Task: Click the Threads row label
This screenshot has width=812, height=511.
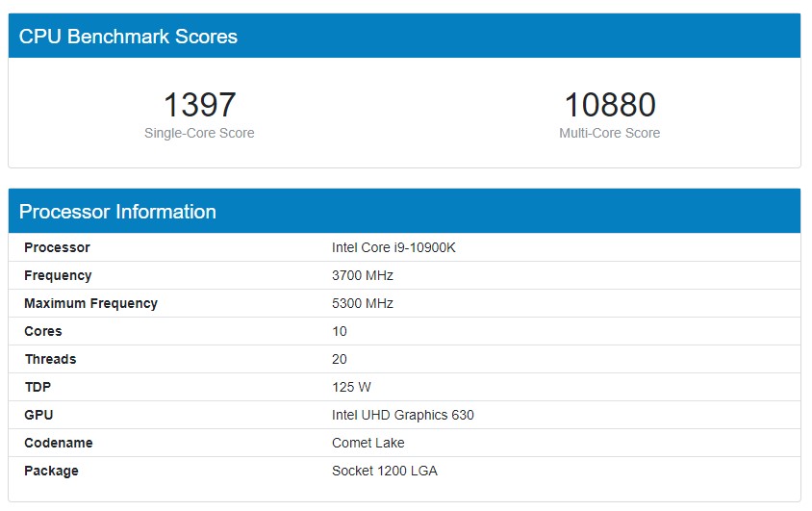Action: (x=50, y=359)
